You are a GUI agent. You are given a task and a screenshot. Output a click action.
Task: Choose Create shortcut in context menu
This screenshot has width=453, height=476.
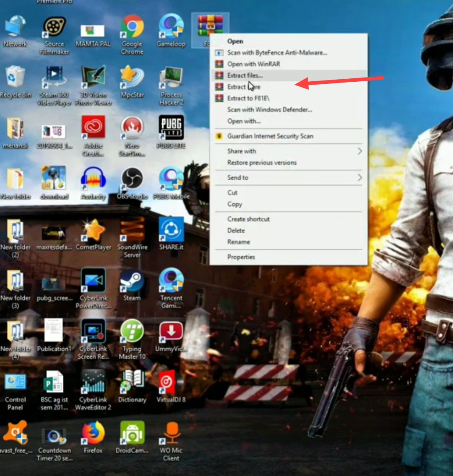[288, 219]
